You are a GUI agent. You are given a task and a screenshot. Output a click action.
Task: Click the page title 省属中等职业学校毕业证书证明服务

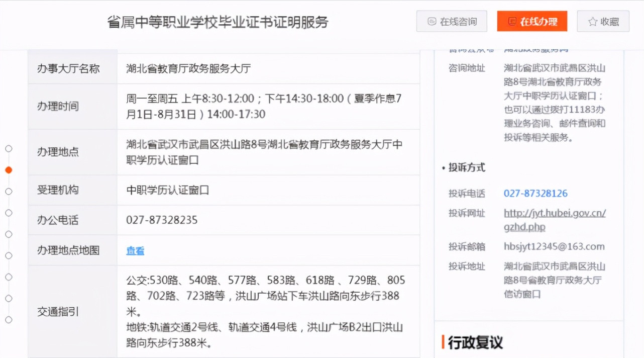click(220, 21)
